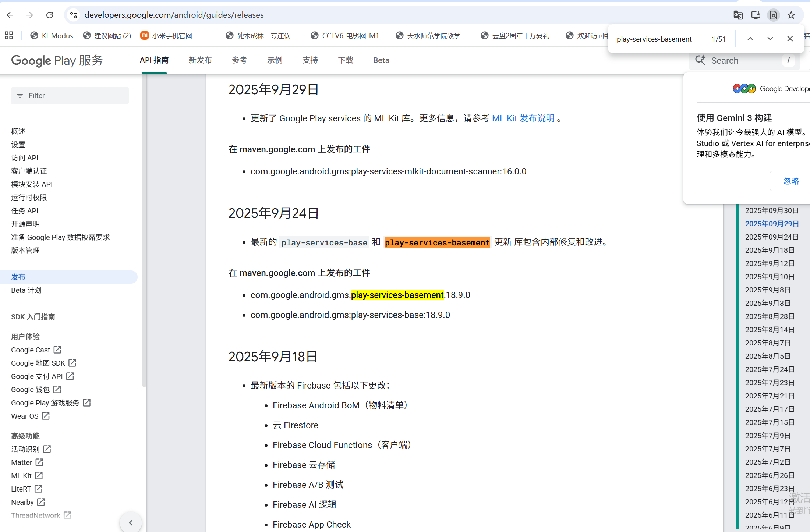This screenshot has width=810, height=532.
Task: Open the Filter control in the left sidebar
Action: tap(70, 95)
